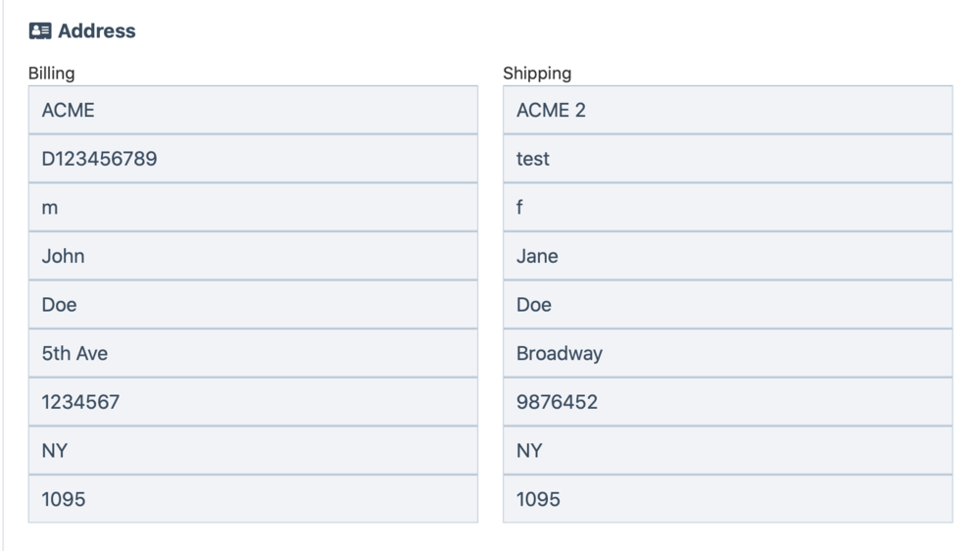Click the billing last name Doe
This screenshot has height=551, width=980.
(x=253, y=305)
